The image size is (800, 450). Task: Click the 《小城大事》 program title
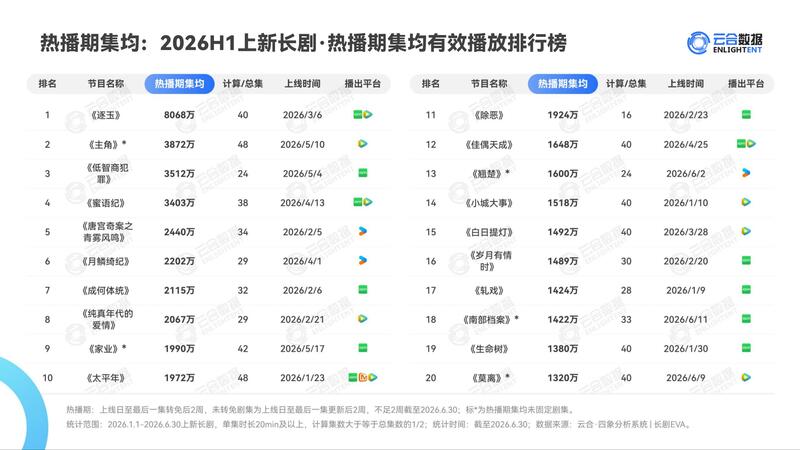489,203
